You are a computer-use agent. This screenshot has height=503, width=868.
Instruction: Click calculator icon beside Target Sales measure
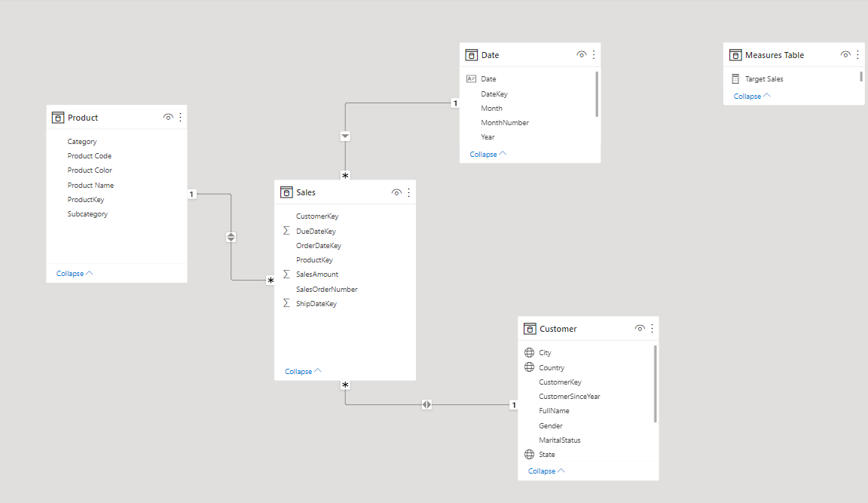click(x=735, y=78)
